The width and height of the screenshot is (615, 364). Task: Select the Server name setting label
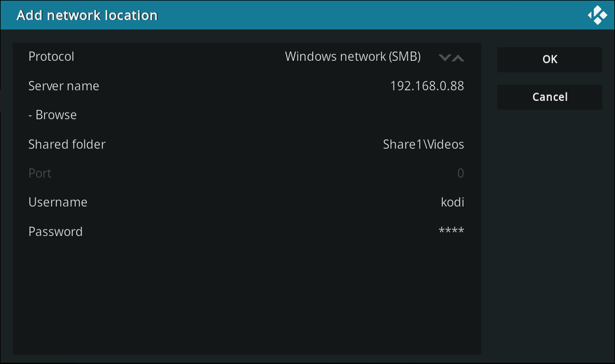64,86
